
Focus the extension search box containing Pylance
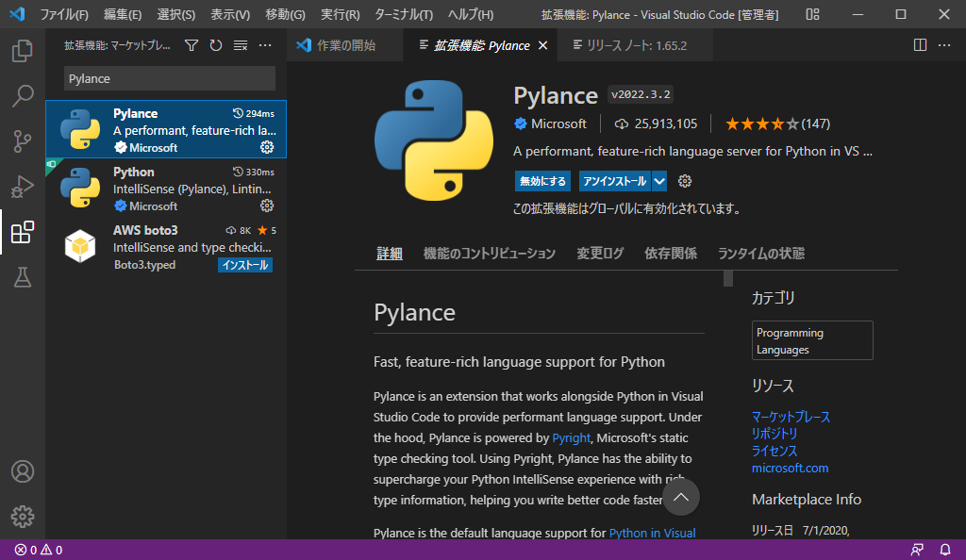coord(170,79)
